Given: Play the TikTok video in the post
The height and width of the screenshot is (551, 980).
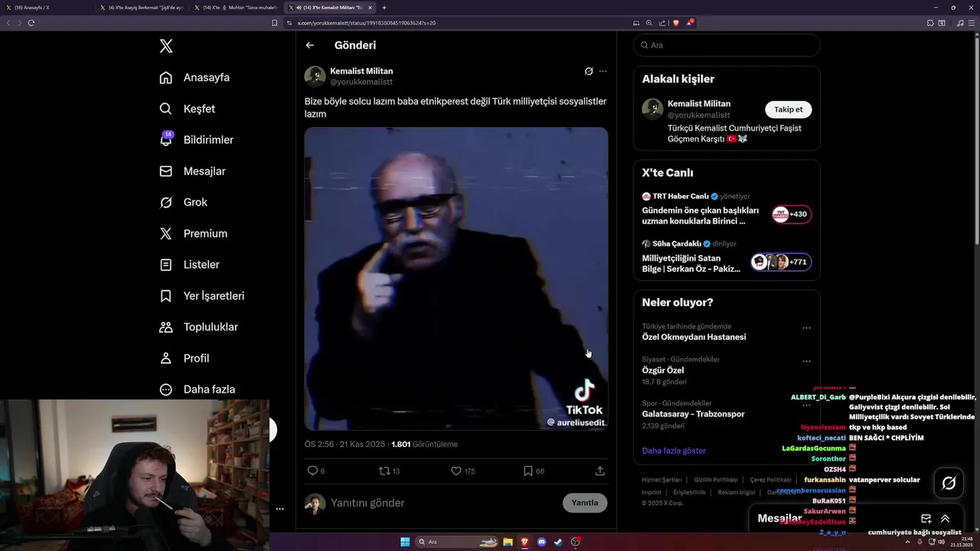Looking at the screenshot, I should tap(456, 279).
